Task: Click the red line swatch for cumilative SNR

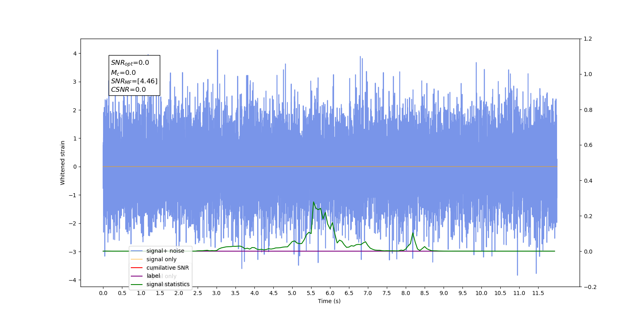Action: coord(137,268)
